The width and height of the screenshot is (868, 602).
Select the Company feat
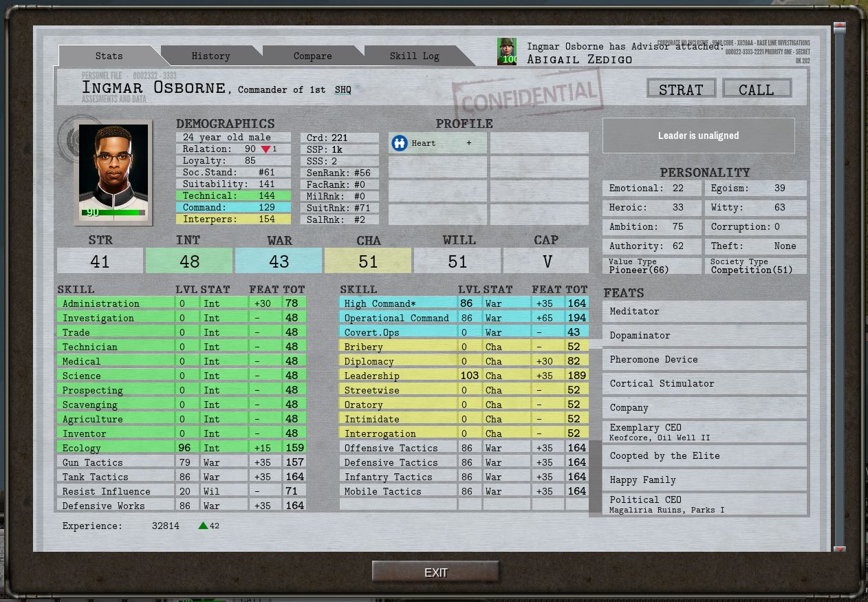tap(705, 408)
